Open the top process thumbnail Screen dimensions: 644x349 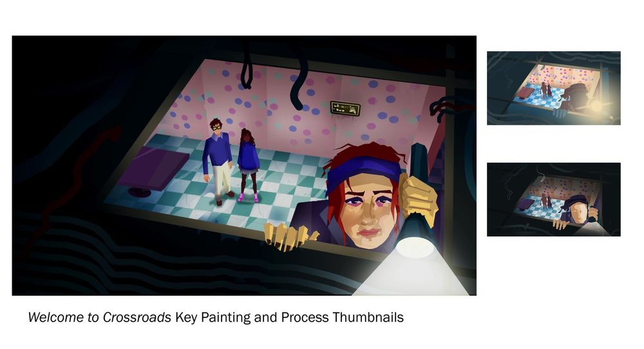pos(554,88)
